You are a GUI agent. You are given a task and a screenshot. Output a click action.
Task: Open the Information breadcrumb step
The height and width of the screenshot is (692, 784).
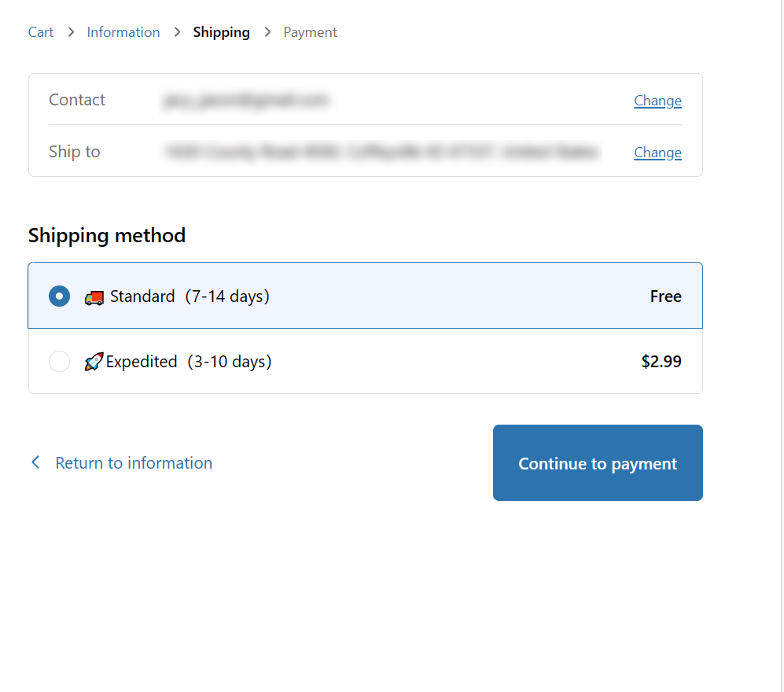123,32
